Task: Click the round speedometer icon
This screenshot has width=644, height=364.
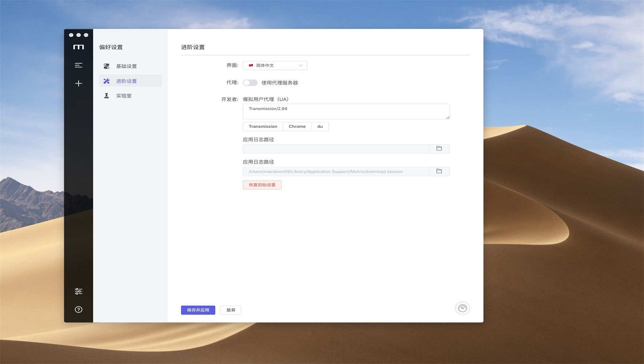Action: click(x=462, y=308)
